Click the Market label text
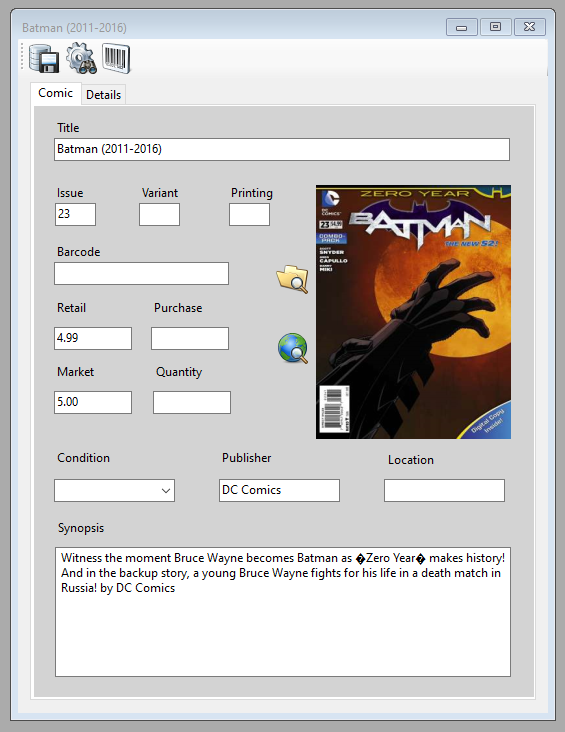Viewport: 565px width, 732px height. [x=75, y=372]
